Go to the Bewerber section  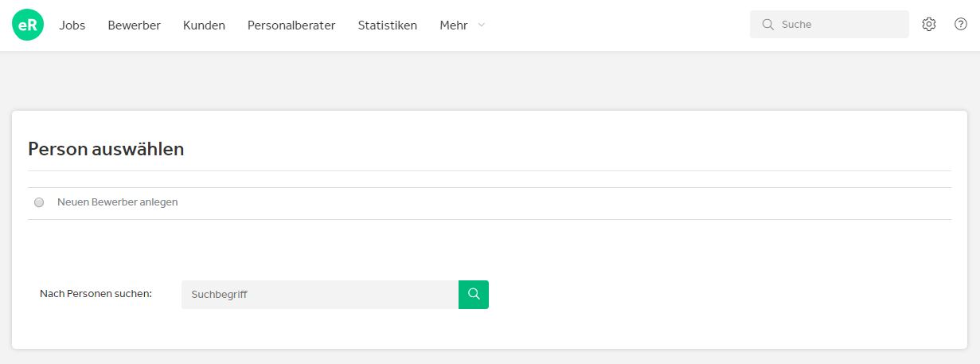[135, 25]
